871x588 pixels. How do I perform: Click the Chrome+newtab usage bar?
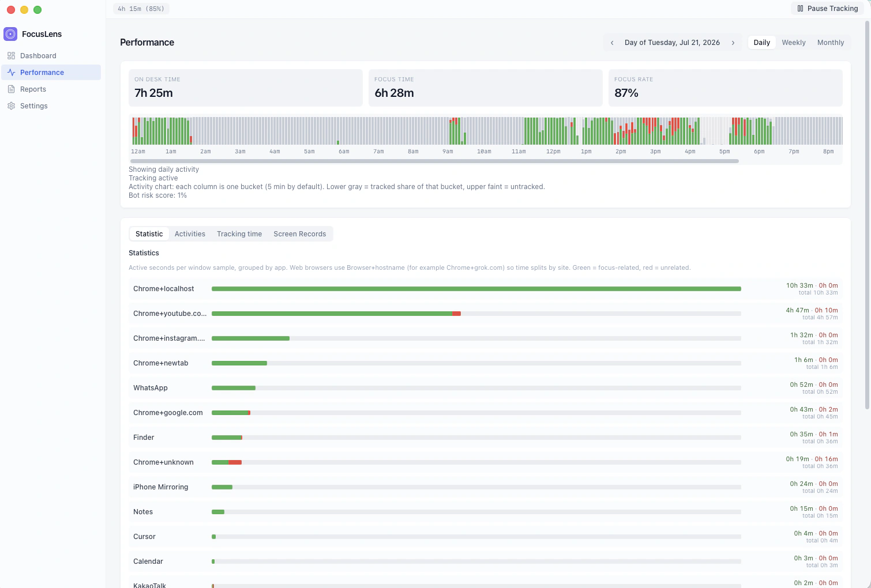point(476,363)
